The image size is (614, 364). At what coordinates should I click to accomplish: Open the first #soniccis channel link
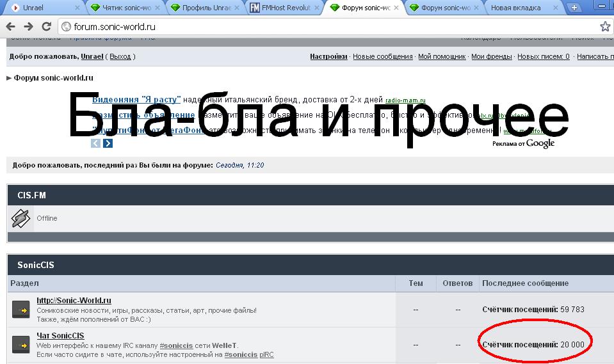[176, 345]
